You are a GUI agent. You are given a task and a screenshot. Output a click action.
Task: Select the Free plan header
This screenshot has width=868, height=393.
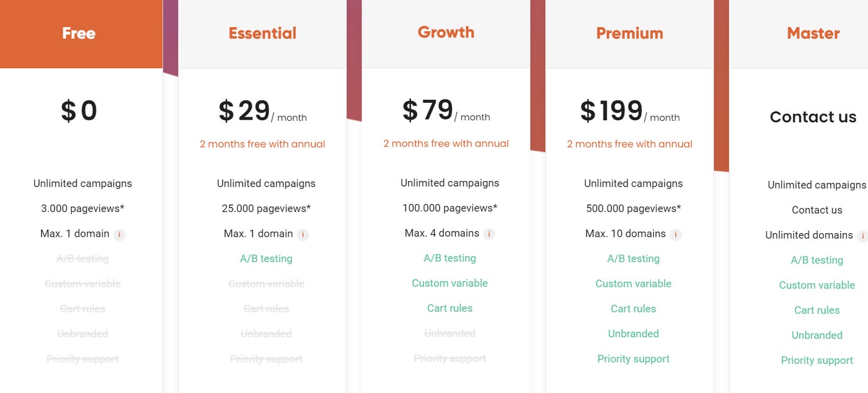79,33
